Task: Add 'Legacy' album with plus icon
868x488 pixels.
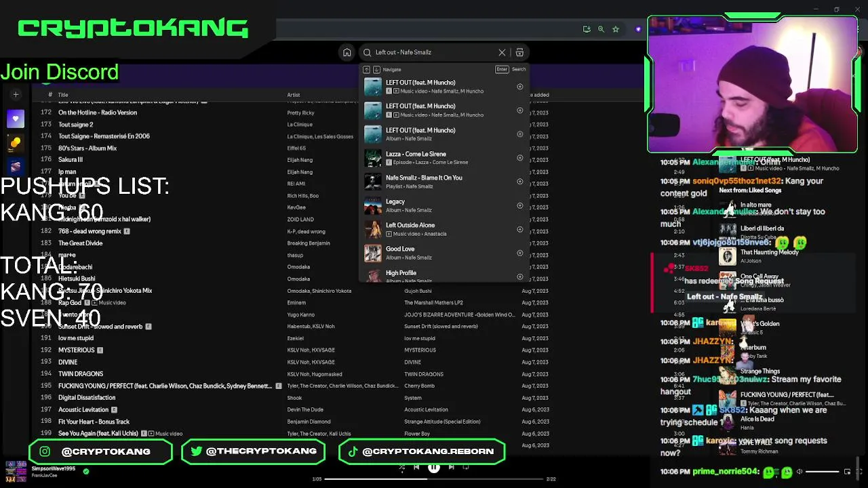Action: point(520,205)
